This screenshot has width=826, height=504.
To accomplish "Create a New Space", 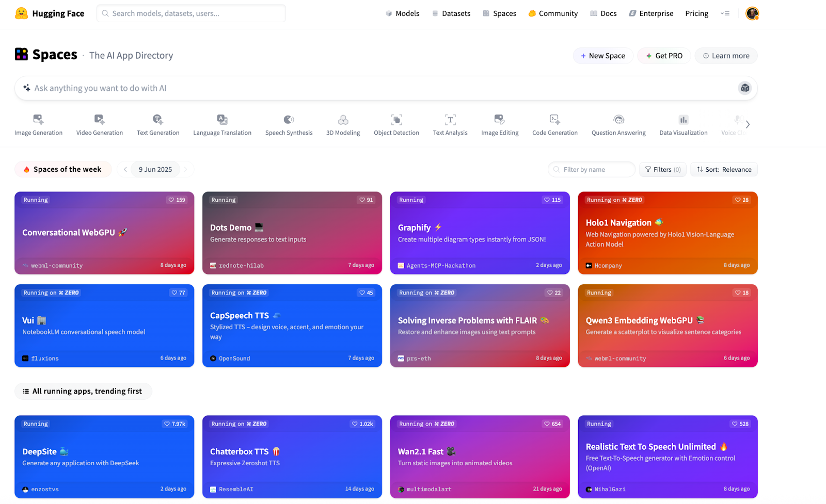I will pyautogui.click(x=602, y=55).
